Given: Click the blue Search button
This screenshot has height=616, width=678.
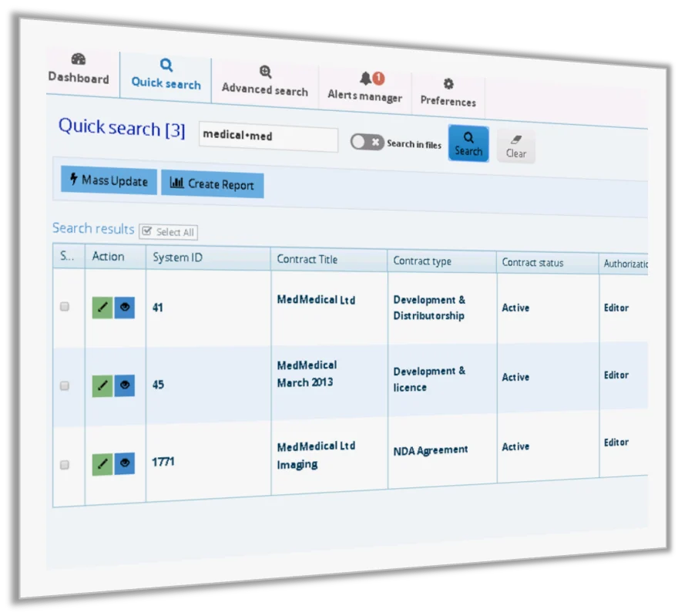Looking at the screenshot, I should pyautogui.click(x=468, y=143).
